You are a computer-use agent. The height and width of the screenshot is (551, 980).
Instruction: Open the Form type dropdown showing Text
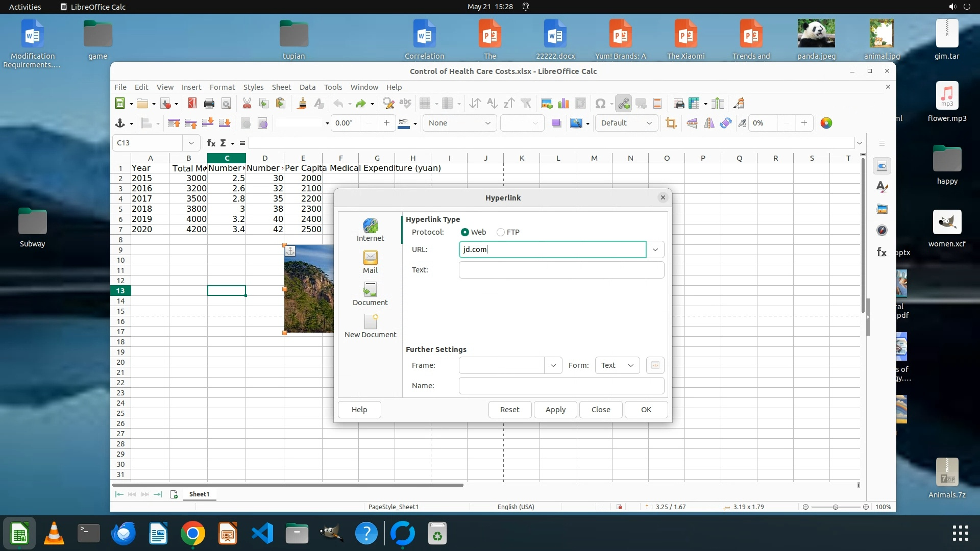click(617, 365)
